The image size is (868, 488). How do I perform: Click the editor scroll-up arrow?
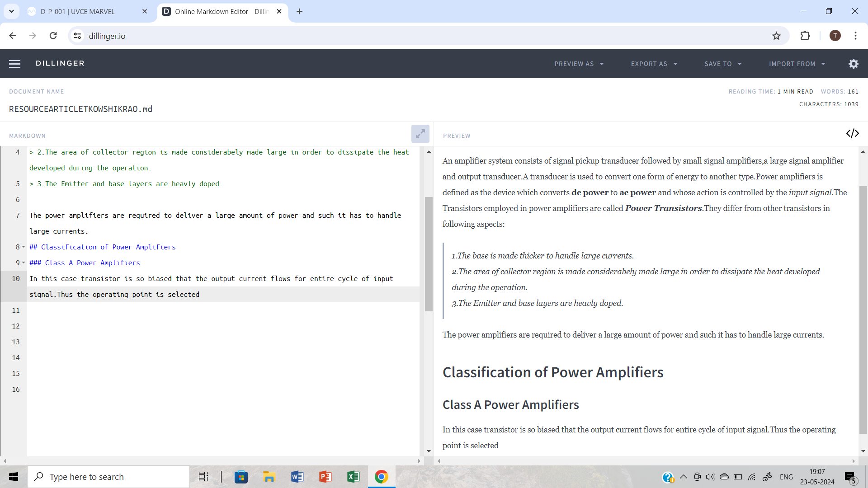click(429, 152)
